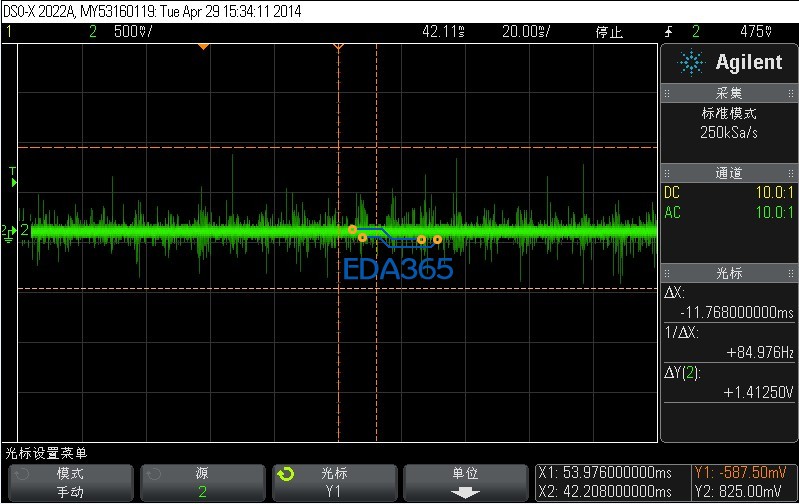Click the 475 trigger level readout
799x504 pixels.
[756, 32]
